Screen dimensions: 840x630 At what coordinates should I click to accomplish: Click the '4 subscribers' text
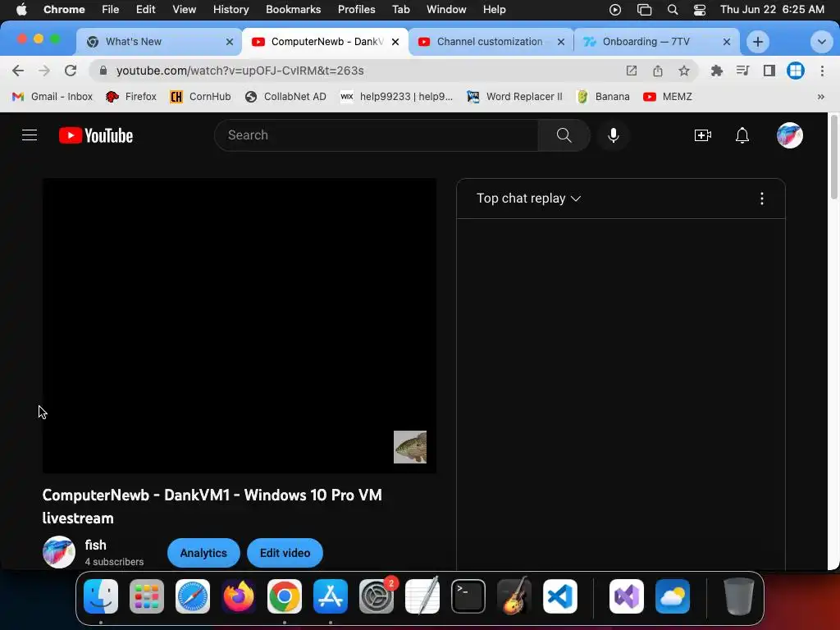coord(115,562)
